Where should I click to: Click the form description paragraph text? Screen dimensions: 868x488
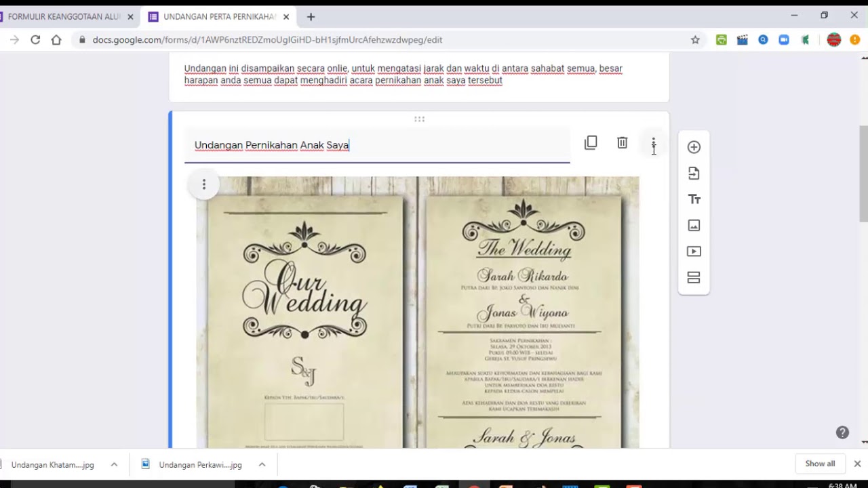[x=403, y=74]
